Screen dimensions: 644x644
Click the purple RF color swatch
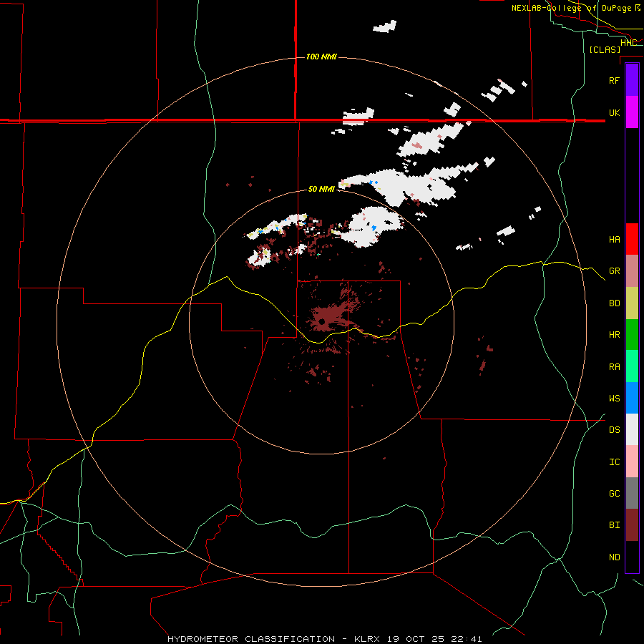632,80
